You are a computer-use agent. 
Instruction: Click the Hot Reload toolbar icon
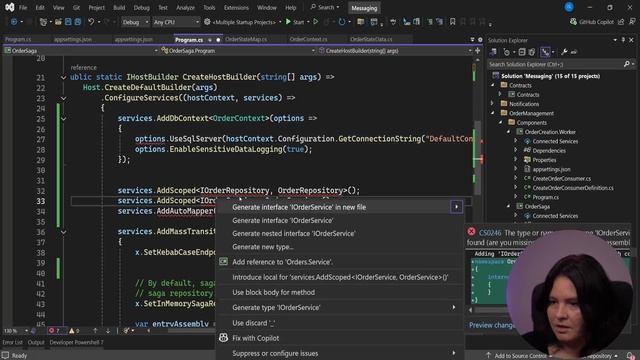point(342,22)
